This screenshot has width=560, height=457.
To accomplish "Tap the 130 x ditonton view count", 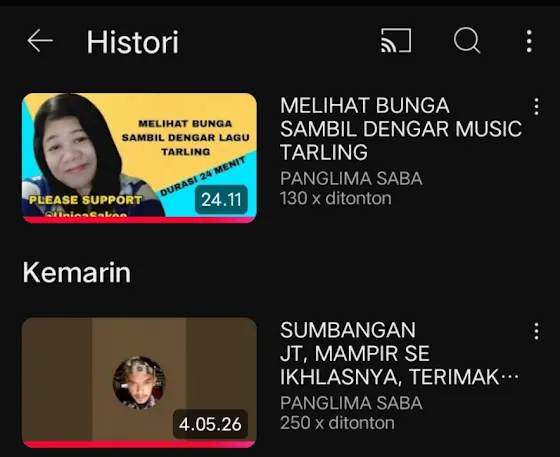I will 336,198.
